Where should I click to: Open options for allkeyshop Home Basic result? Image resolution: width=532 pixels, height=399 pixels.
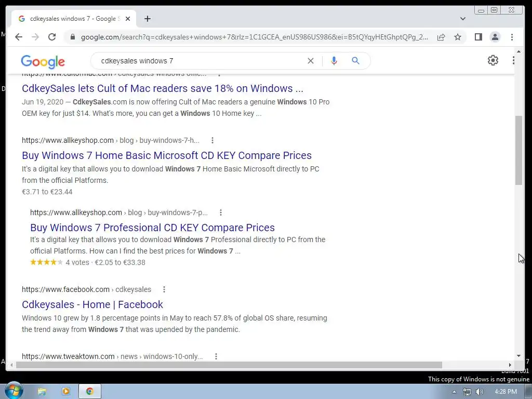212,140
